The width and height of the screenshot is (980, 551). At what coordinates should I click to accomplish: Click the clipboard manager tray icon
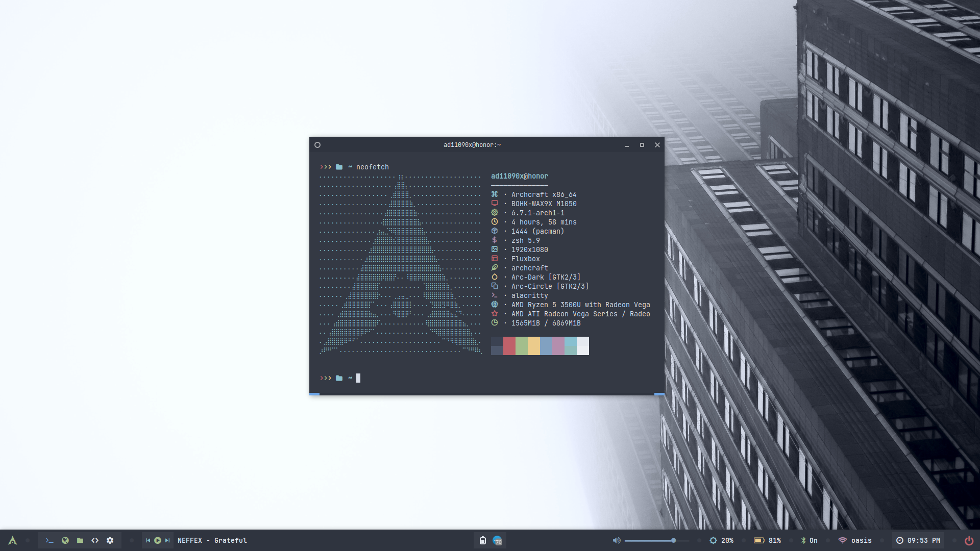pyautogui.click(x=482, y=540)
